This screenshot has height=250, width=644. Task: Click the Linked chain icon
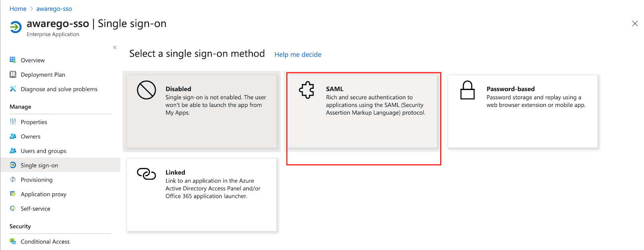(147, 174)
